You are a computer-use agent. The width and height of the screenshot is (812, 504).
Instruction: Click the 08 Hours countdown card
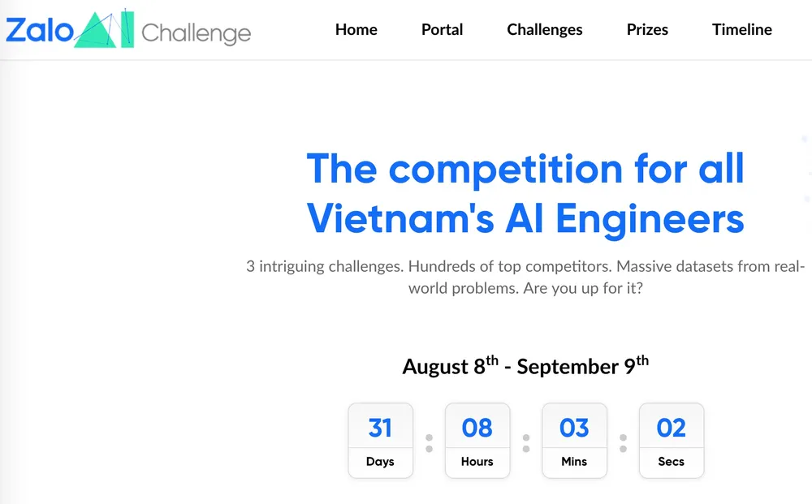pyautogui.click(x=477, y=441)
